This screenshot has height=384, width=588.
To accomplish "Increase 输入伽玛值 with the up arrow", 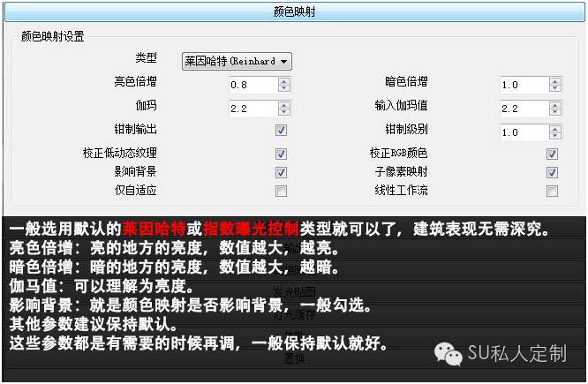I will click(555, 105).
